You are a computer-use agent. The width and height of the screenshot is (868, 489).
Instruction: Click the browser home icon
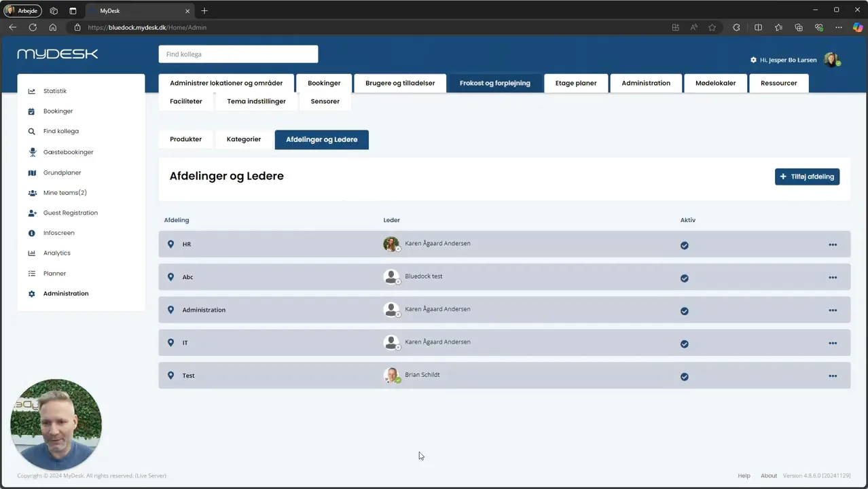coord(53,27)
